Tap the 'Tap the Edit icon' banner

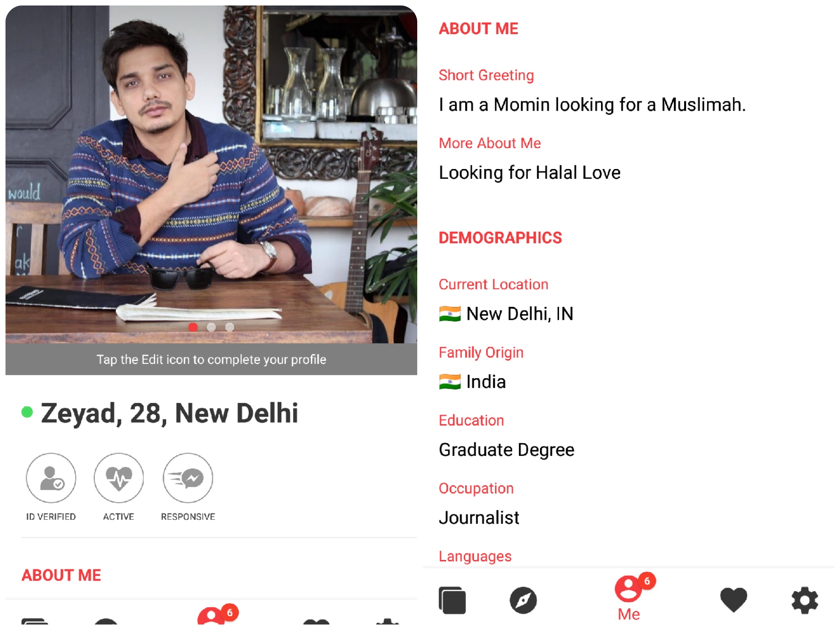[211, 359]
